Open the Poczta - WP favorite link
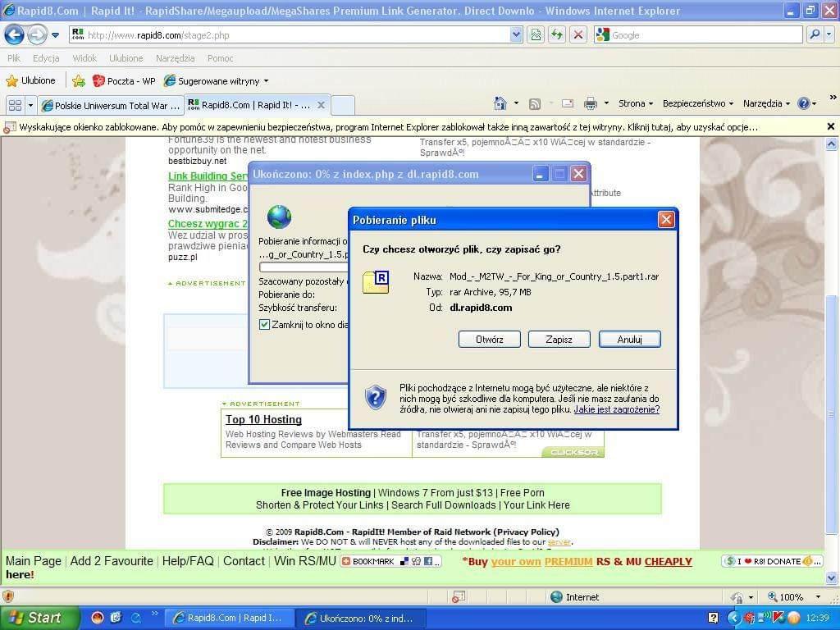Image resolution: width=840 pixels, height=630 pixels. 124,81
